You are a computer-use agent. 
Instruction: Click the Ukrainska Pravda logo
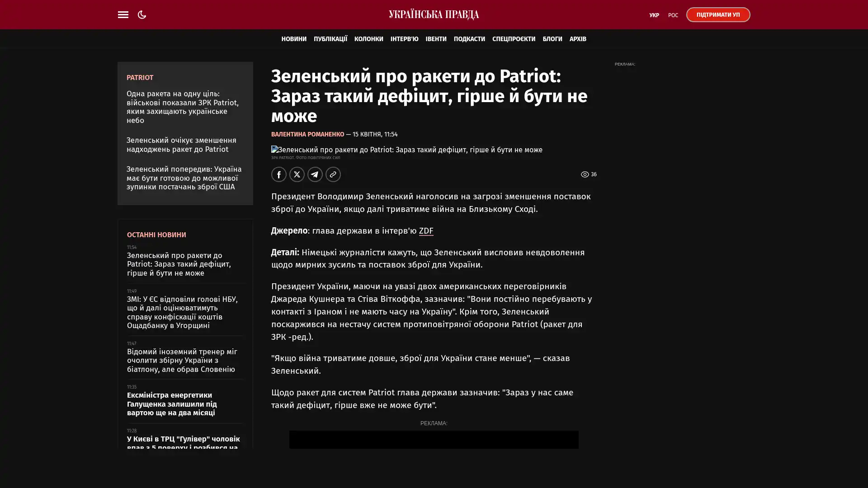pyautogui.click(x=434, y=14)
